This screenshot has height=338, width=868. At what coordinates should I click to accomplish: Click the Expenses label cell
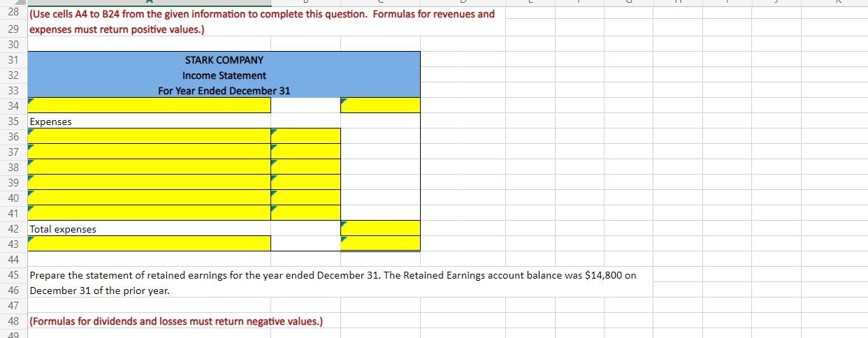click(x=149, y=121)
